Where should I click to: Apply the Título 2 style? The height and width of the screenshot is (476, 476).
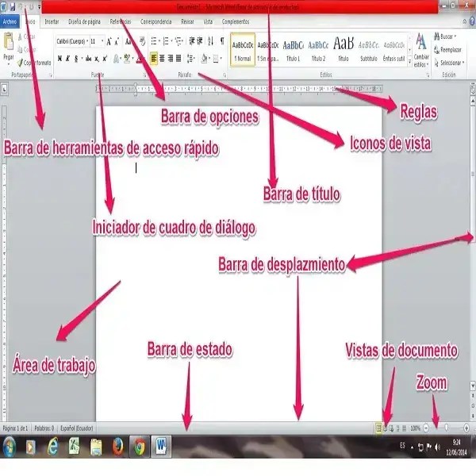point(318,50)
